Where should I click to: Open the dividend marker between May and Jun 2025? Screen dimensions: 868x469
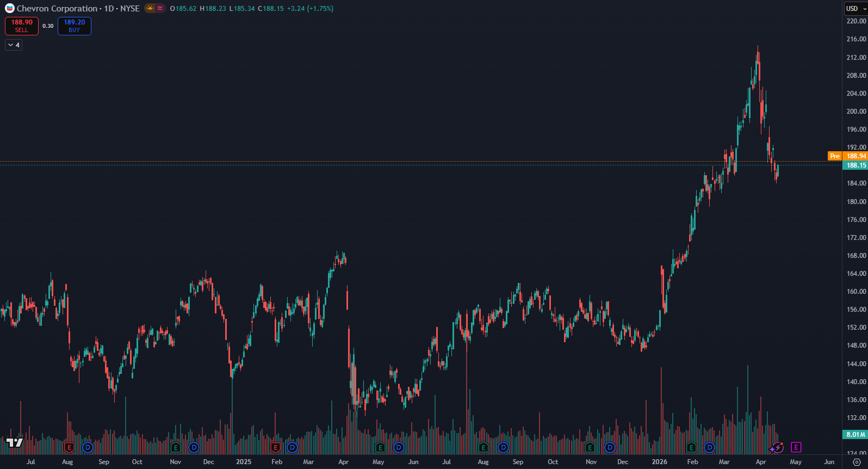(x=399, y=448)
